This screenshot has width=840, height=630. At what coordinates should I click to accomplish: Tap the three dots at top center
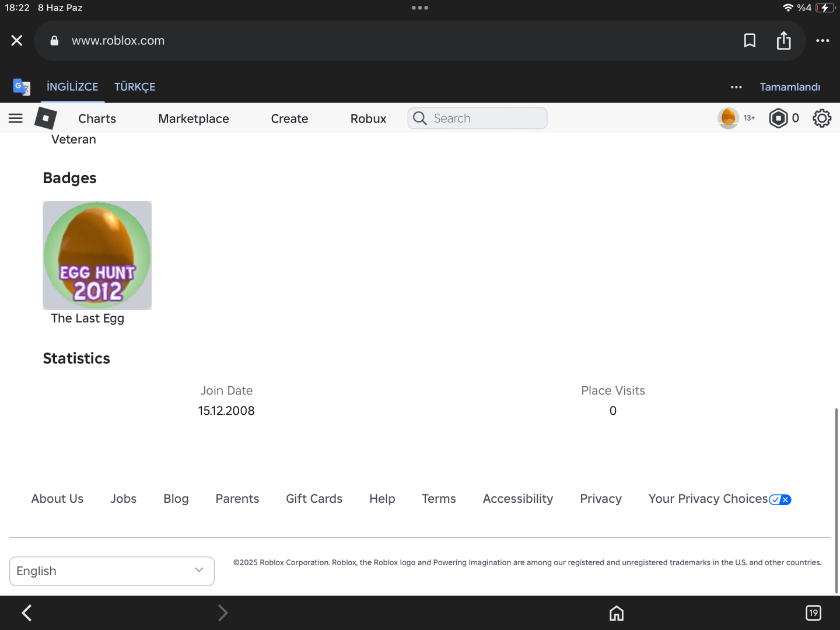[x=420, y=8]
